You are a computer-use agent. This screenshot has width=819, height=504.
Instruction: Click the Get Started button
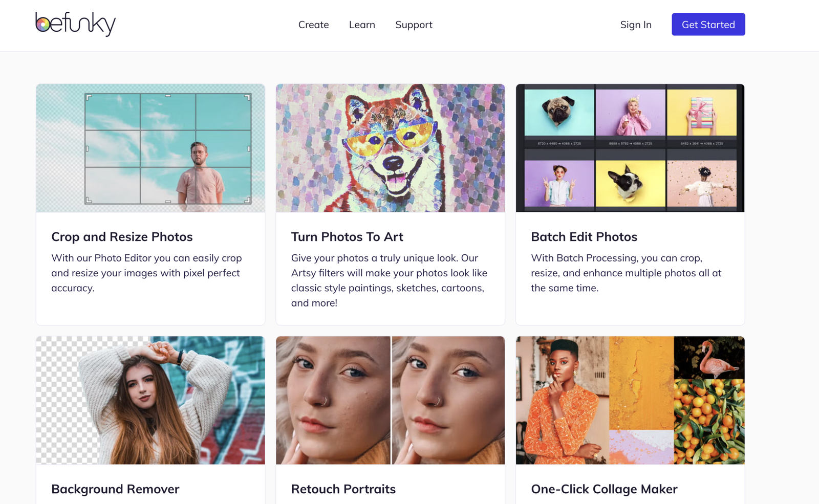[708, 25]
